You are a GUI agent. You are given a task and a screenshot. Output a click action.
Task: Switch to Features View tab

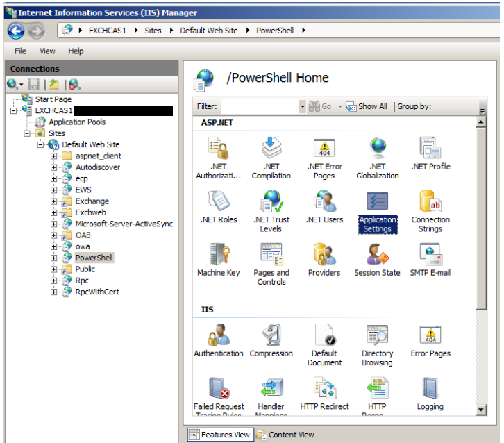pos(221,435)
